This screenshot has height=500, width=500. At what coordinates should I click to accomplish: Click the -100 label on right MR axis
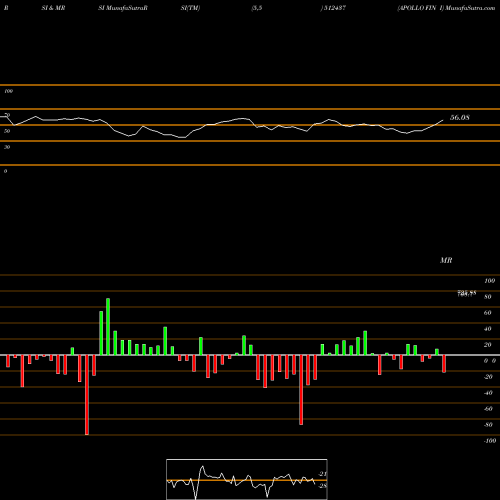point(490,441)
